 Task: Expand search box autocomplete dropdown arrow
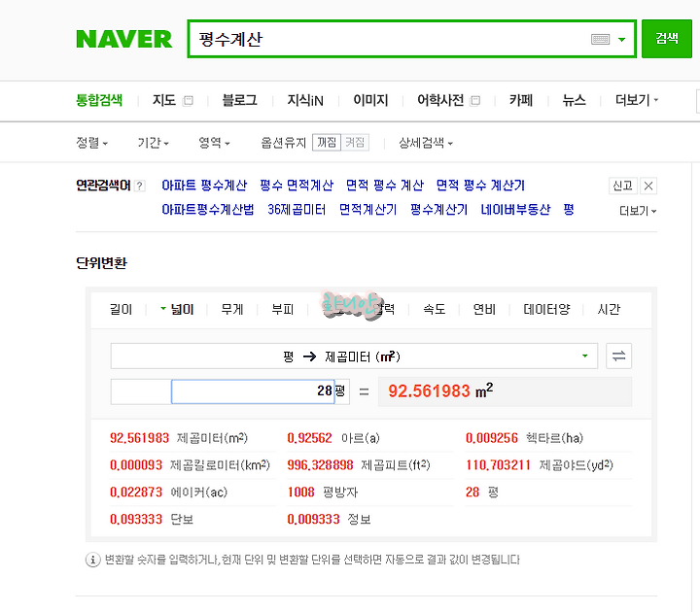pyautogui.click(x=621, y=40)
